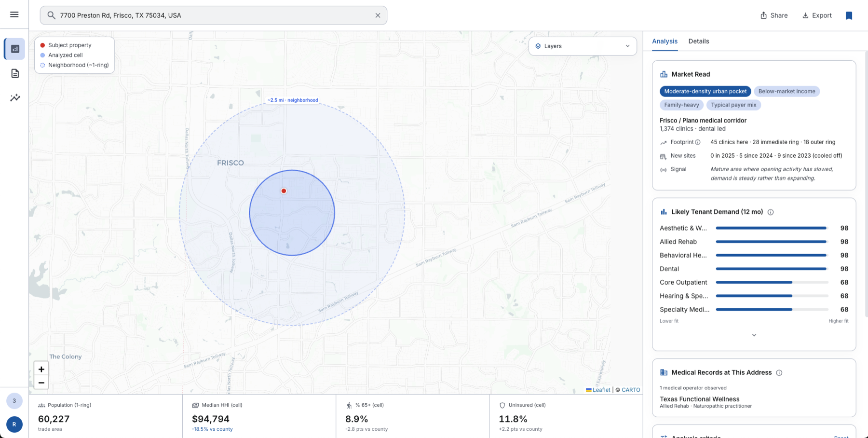This screenshot has width=868, height=438.
Task: Click the 8.9% age 65+ value
Action: coord(357,419)
